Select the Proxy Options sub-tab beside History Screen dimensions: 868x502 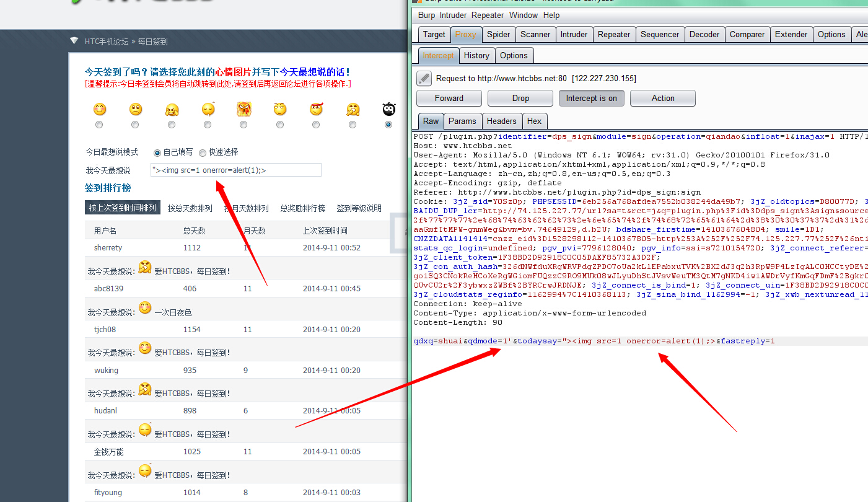[x=514, y=55]
